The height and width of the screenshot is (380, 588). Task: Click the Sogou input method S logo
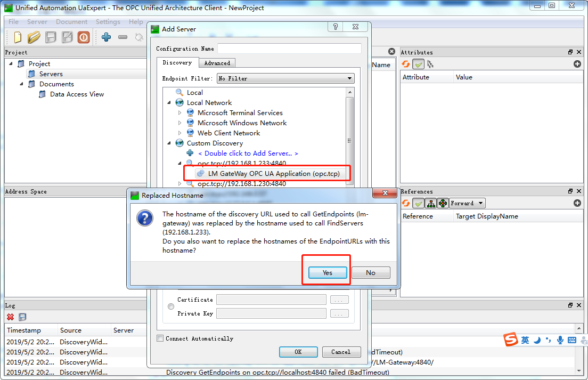510,339
